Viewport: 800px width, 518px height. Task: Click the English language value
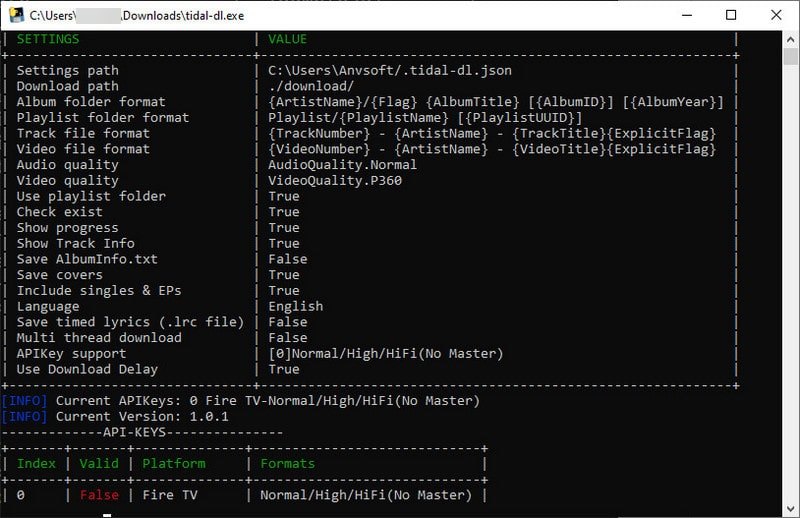(296, 306)
